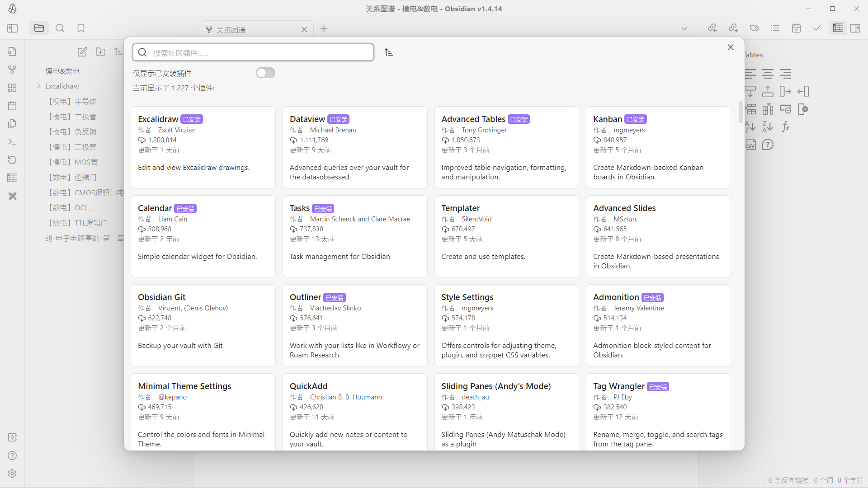
Task: Open the table ribbon icon in left bar
Action: click(x=12, y=178)
